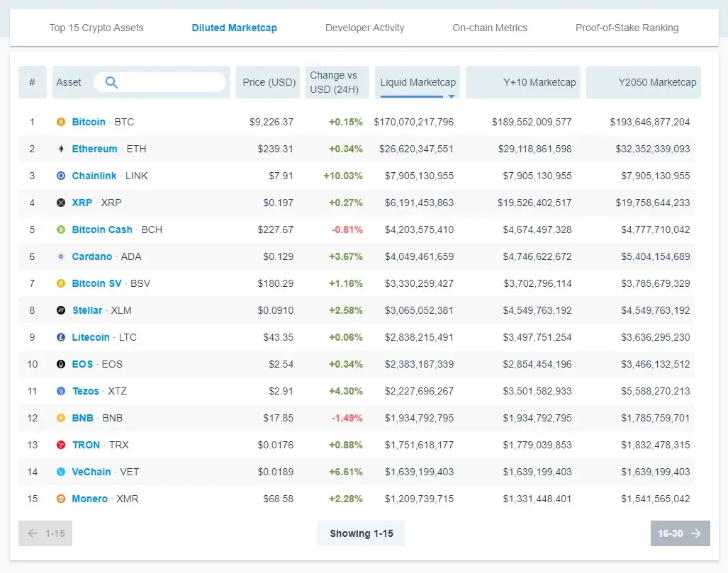Open the On-chain Metrics tab
Image resolution: width=728 pixels, height=573 pixels.
pyautogui.click(x=490, y=28)
